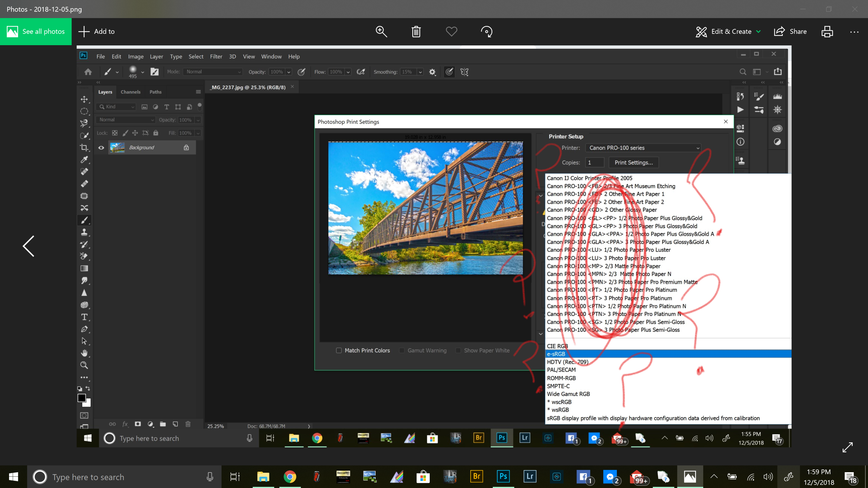Toggle the Gamut Warning checkbox
This screenshot has width=868, height=488.
point(402,350)
